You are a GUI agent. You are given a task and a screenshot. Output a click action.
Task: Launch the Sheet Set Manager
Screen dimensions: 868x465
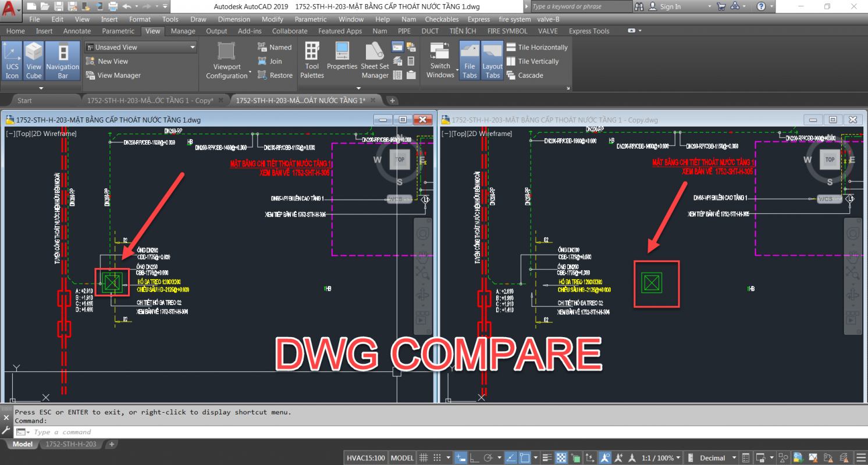point(375,60)
